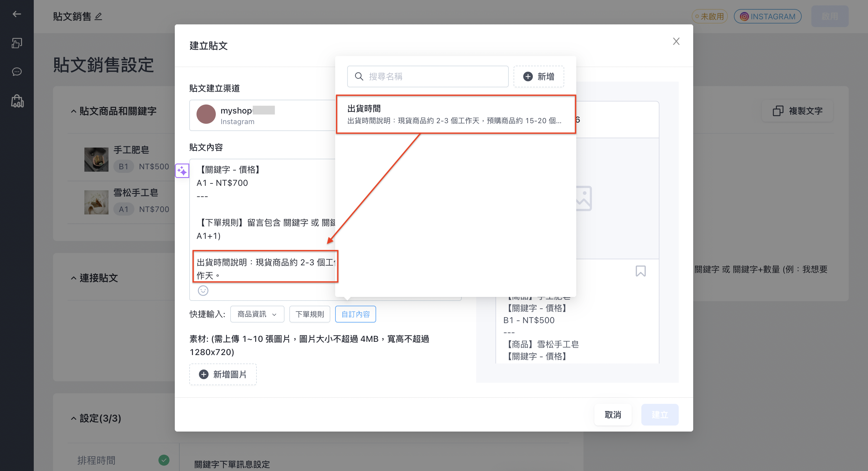Click the AI sparkle assistant icon
Image resolution: width=868 pixels, height=471 pixels.
182,171
